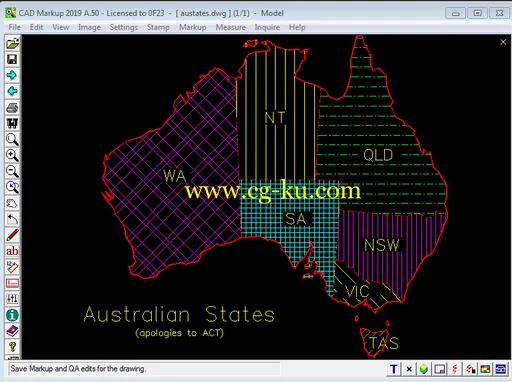Save markup with the floppy disk icon

coord(12,59)
